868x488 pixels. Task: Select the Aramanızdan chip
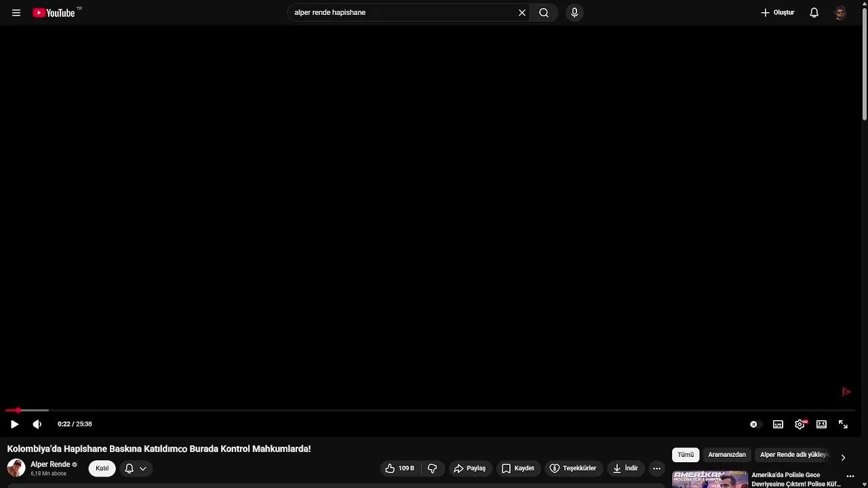727,455
